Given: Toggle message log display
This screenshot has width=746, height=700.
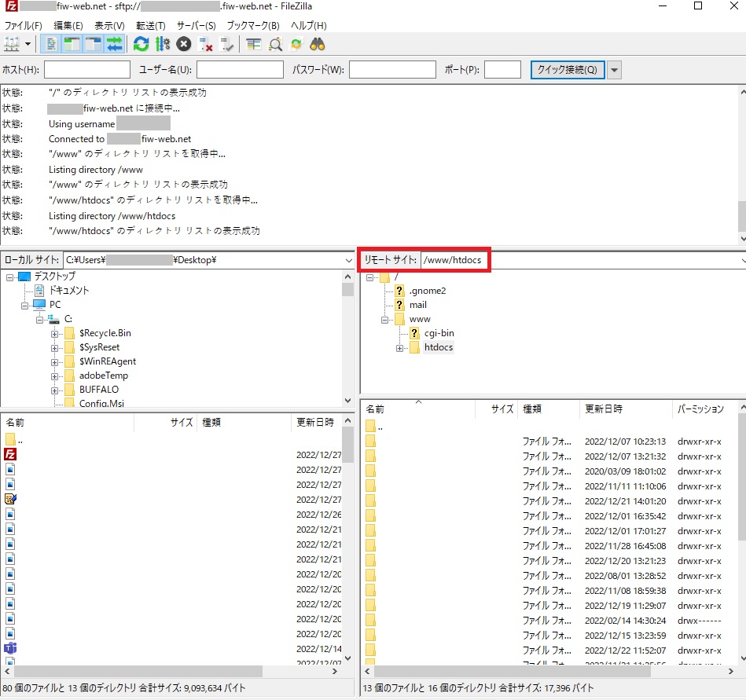Looking at the screenshot, I should [51, 45].
